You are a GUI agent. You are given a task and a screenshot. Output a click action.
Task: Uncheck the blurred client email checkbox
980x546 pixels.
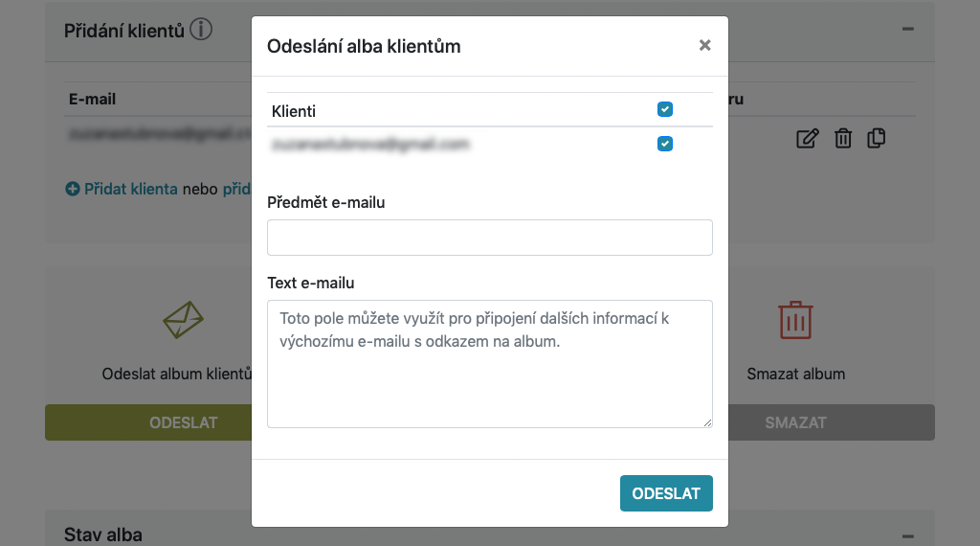click(665, 144)
